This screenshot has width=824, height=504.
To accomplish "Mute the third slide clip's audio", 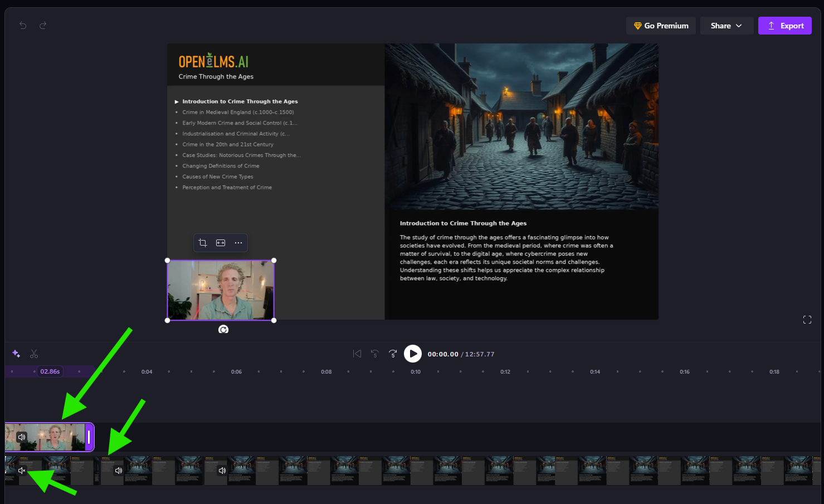I will [x=222, y=471].
